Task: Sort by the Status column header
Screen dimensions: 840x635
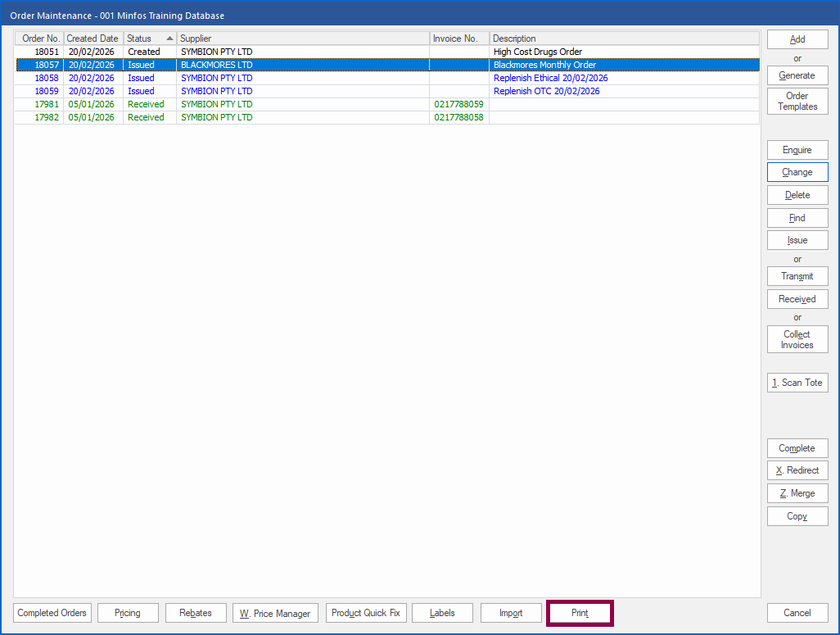Action: pyautogui.click(x=149, y=39)
